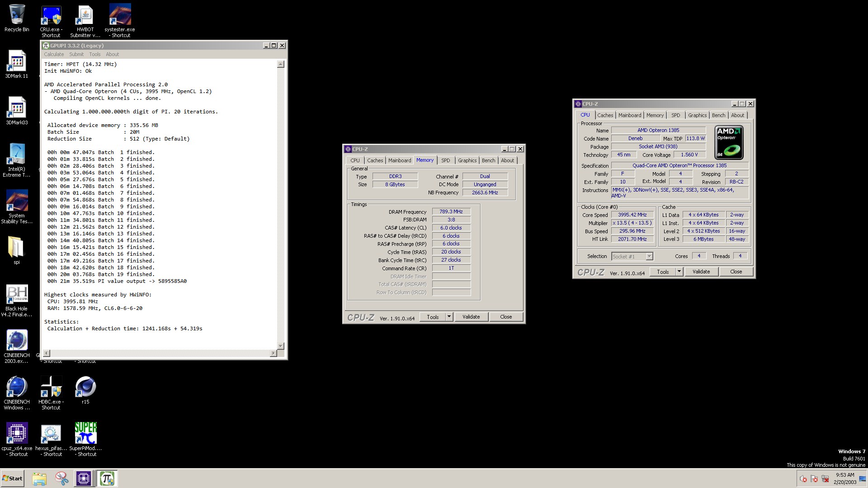868x488 pixels.
Task: Switch to Caches tab in Memory CPU-Z window
Action: point(375,160)
